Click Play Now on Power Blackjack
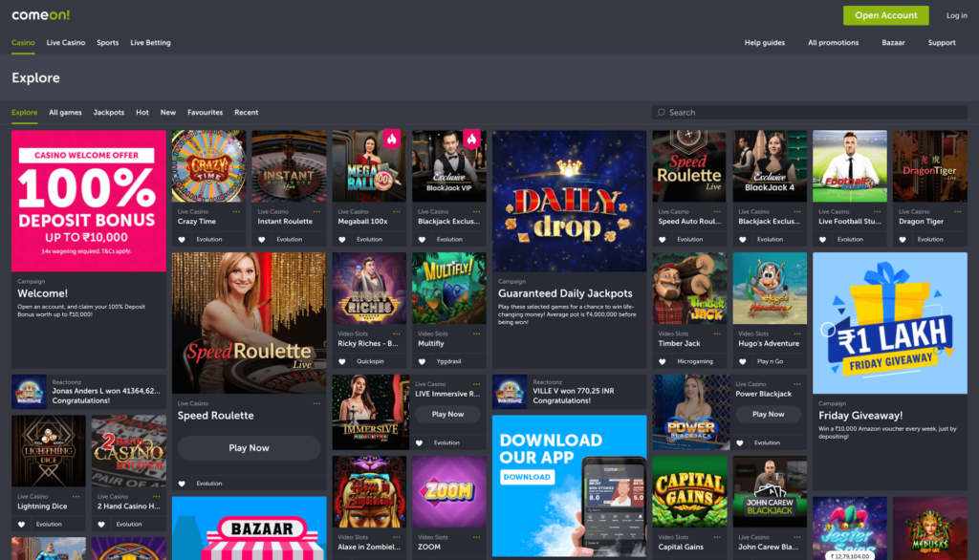Screen dimensions: 979x560 (x=768, y=415)
